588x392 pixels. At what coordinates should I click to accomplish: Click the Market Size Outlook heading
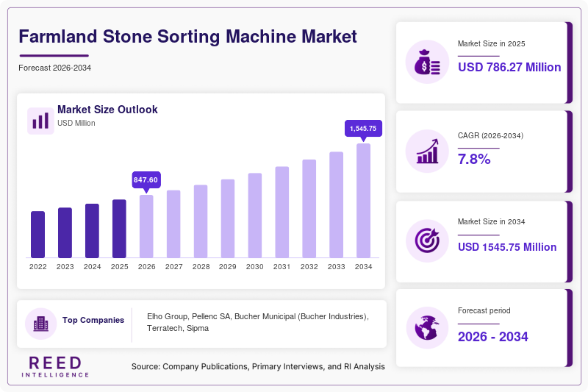pyautogui.click(x=107, y=110)
